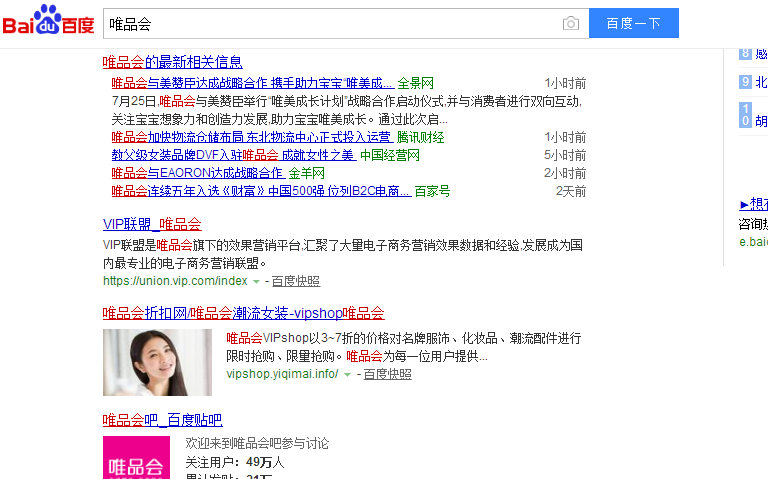Open 百度快照 for vipshop.yiqimai.info result
Image resolution: width=768 pixels, height=479 pixels.
point(387,374)
